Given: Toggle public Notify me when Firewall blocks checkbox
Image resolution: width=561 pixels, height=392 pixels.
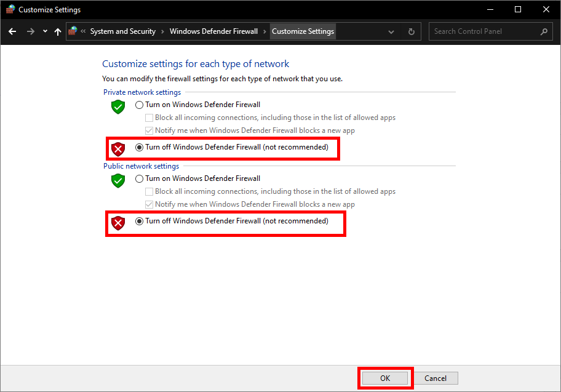Looking at the screenshot, I should coord(149,204).
